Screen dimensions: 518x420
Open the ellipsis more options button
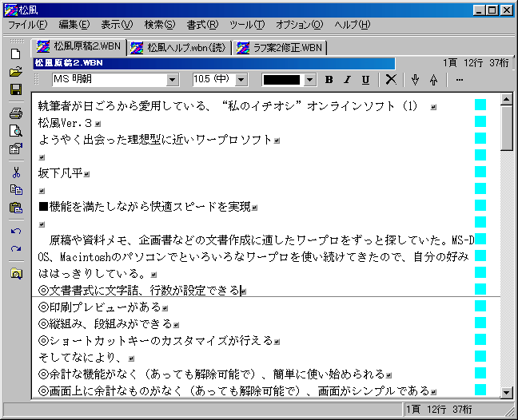(x=459, y=80)
